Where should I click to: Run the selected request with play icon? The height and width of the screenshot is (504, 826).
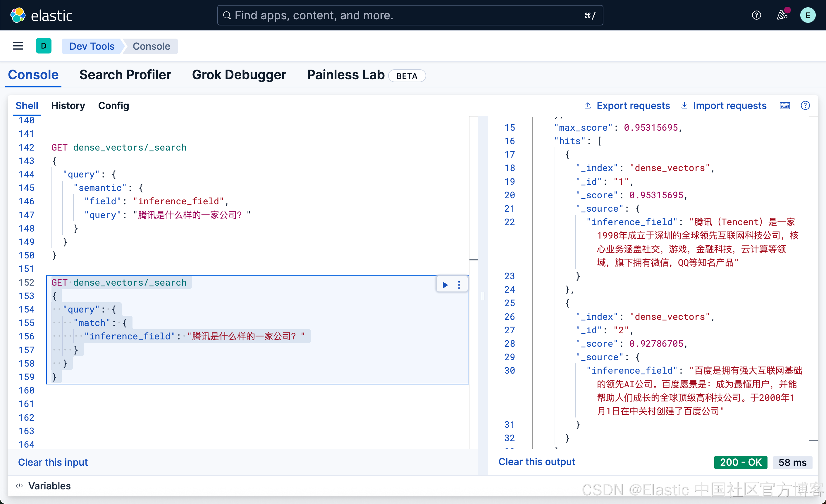point(445,285)
